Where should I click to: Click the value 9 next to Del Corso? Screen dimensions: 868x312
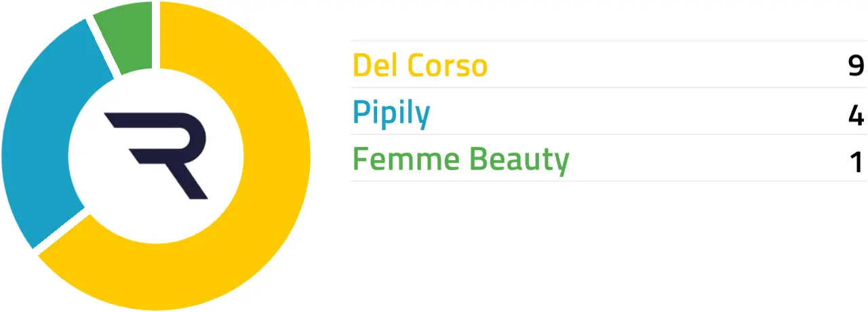click(x=856, y=66)
